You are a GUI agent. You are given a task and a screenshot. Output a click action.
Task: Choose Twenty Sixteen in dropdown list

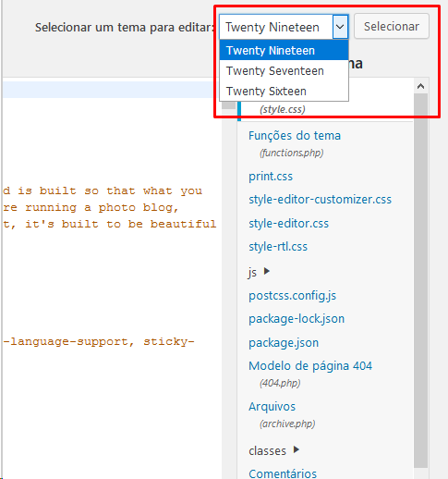[284, 92]
